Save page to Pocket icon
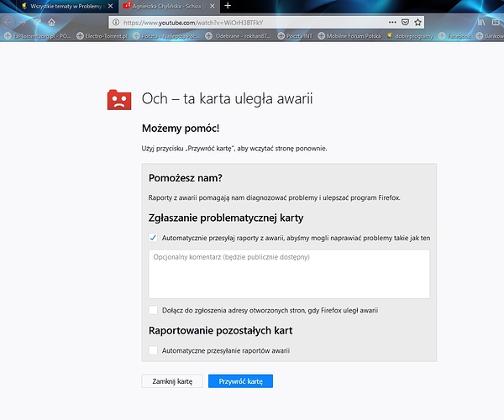 click(x=406, y=22)
